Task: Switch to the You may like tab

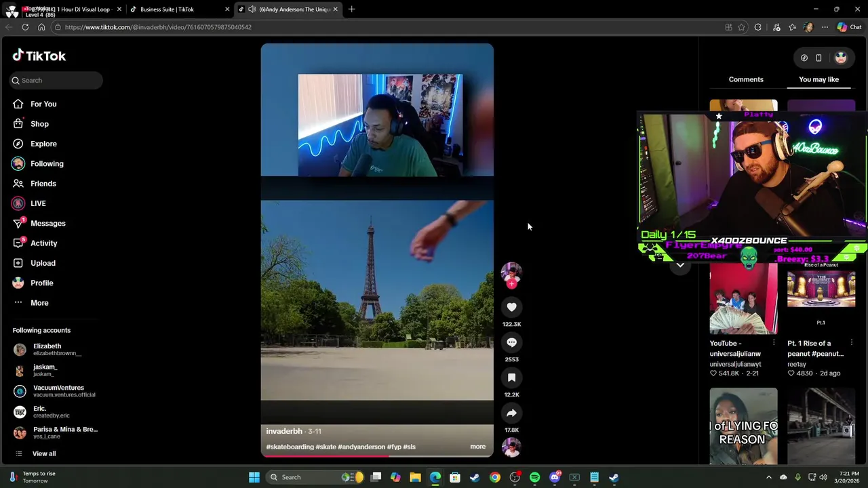Action: [818, 79]
